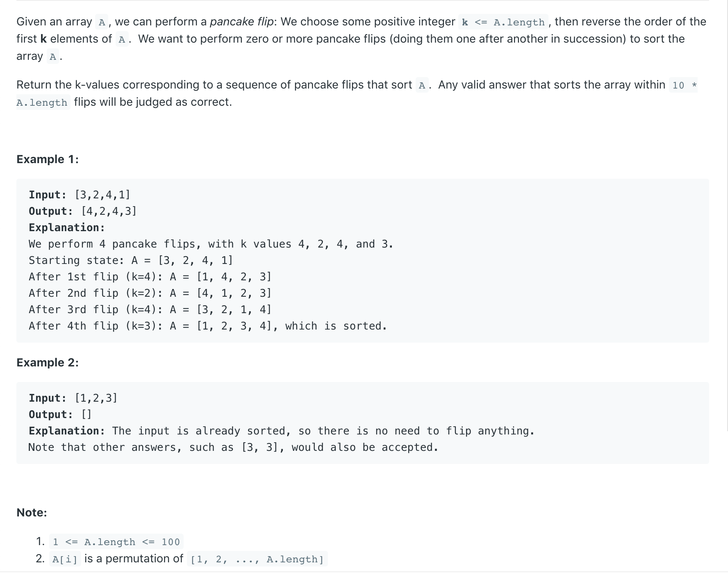Click the 'After 1st flip (k=4)' line
This screenshot has height=573, width=728.
(150, 277)
